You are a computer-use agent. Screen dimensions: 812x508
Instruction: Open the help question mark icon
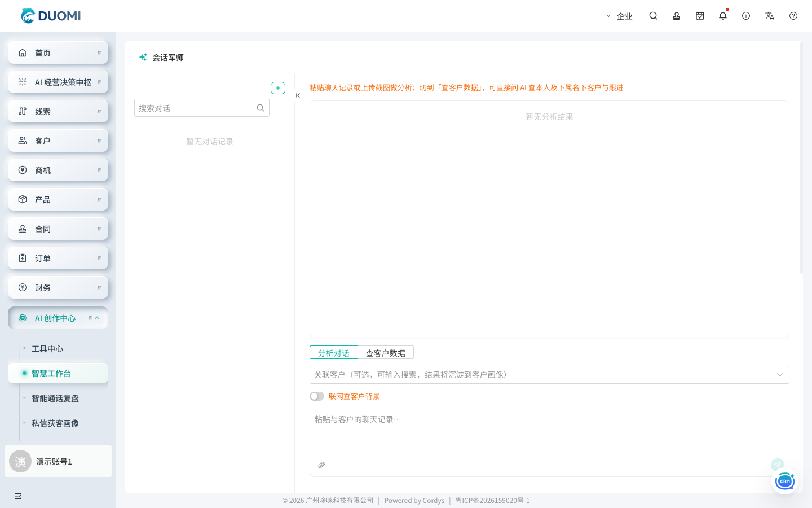[x=793, y=16]
